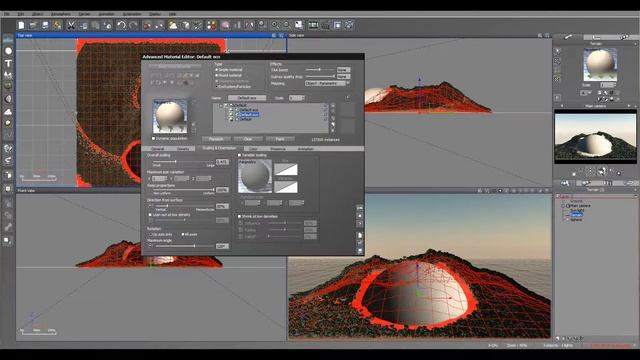Viewport: 640px width, 360px height.
Task: Click the Save toolbar icon
Action: click(x=45, y=25)
